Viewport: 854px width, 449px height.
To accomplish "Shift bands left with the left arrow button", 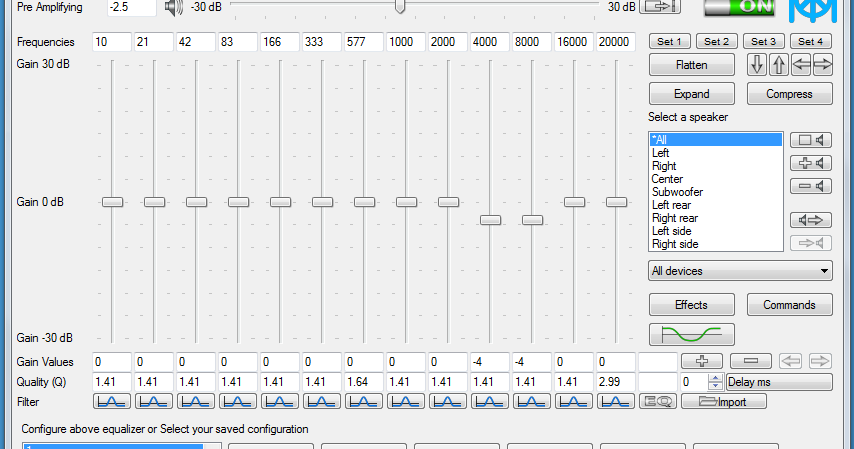I will point(801,65).
